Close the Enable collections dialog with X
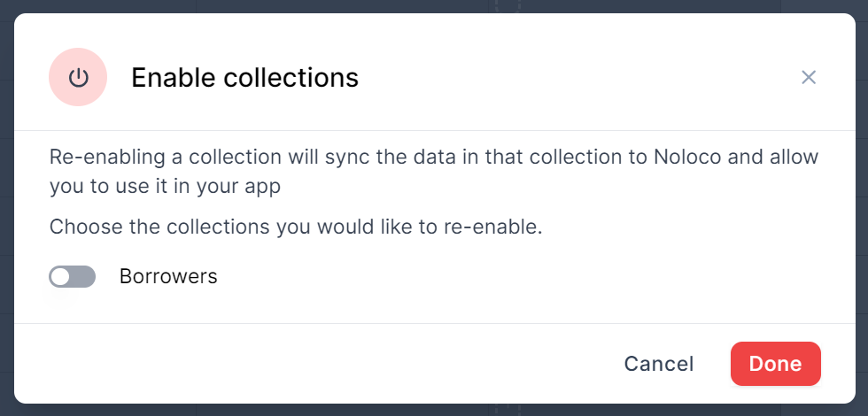The height and width of the screenshot is (416, 868). pos(808,77)
